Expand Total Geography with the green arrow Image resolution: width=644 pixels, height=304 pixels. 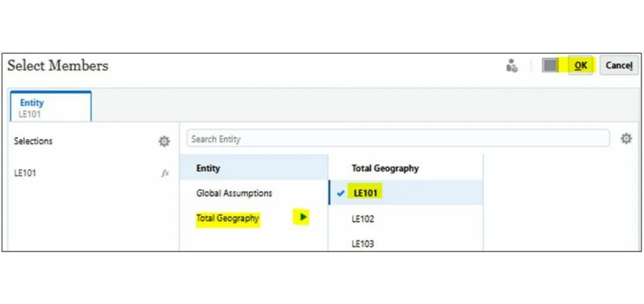click(x=303, y=217)
